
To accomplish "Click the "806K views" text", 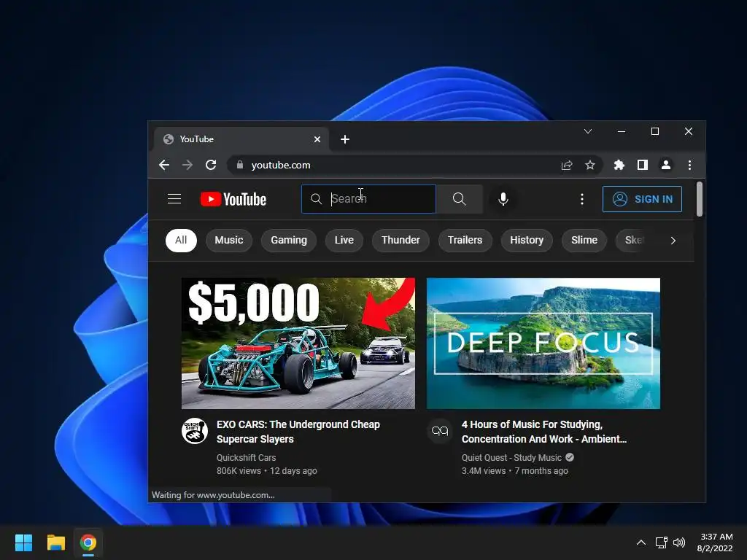I will pos(239,471).
